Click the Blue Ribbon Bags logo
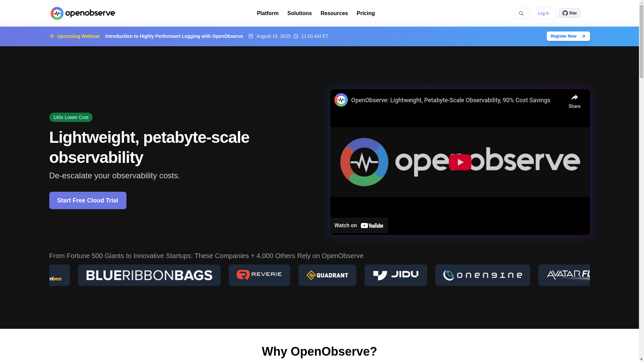The width and height of the screenshot is (644, 362). 149,275
